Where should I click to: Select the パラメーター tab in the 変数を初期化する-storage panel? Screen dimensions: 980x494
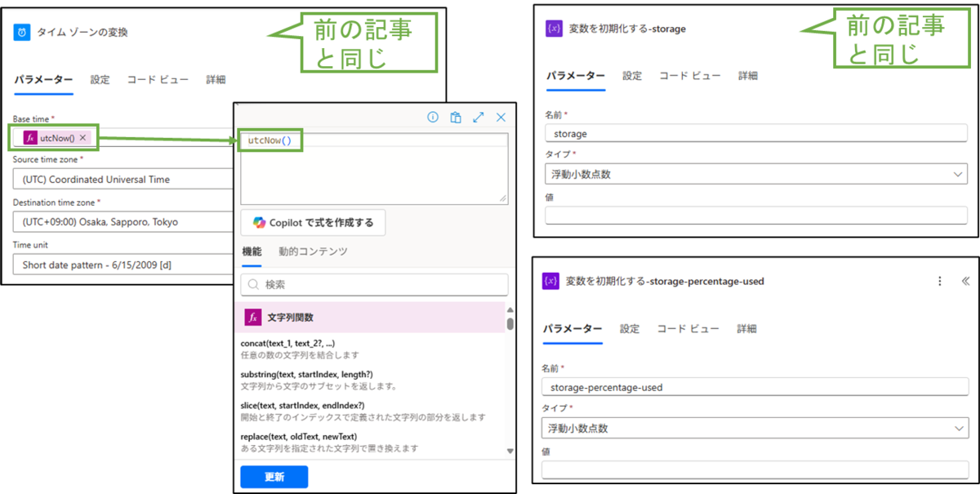[576, 76]
